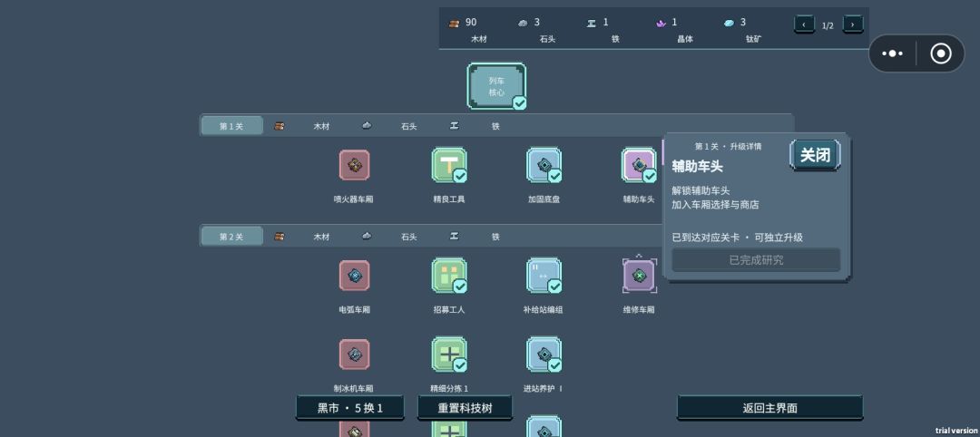The image size is (980, 437).
Task: Close the upgrade details with 关闭
Action: 815,155
